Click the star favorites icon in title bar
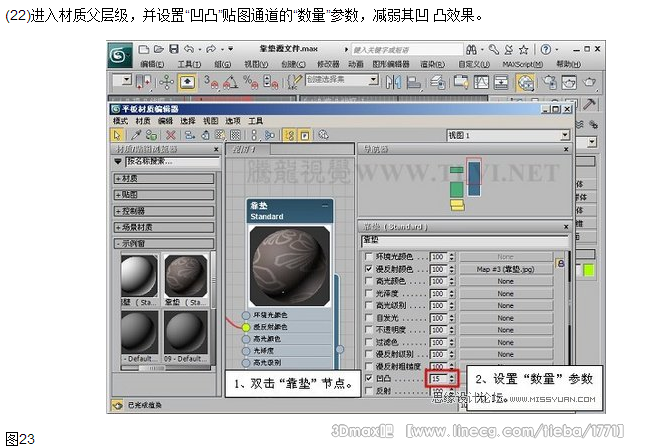This screenshot has height=448, width=653. 523,50
